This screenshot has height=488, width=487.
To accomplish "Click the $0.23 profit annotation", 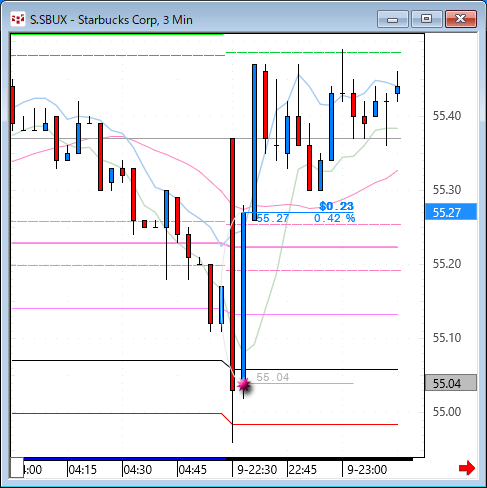I will coord(336,206).
